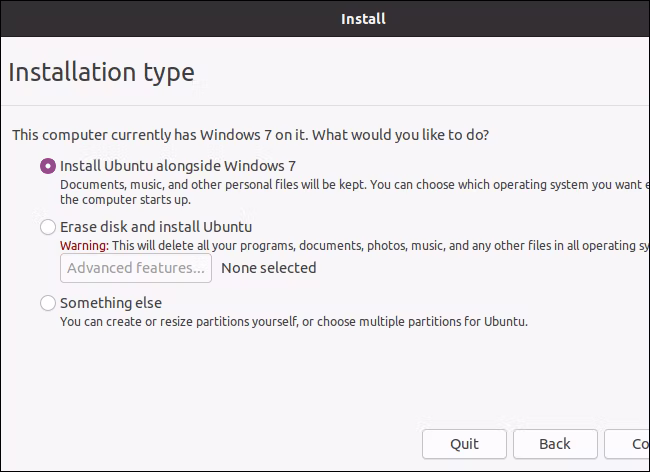Click the Quit button

(x=464, y=444)
